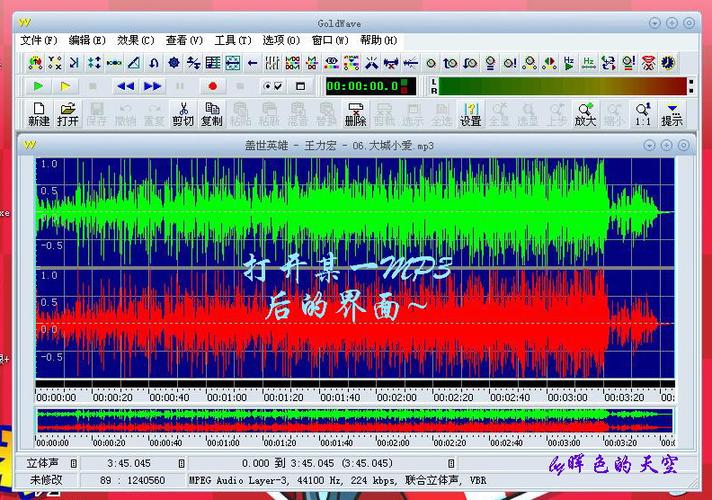
Task: Open the Maximize Volume icon with exclamation
Action: 510,63
